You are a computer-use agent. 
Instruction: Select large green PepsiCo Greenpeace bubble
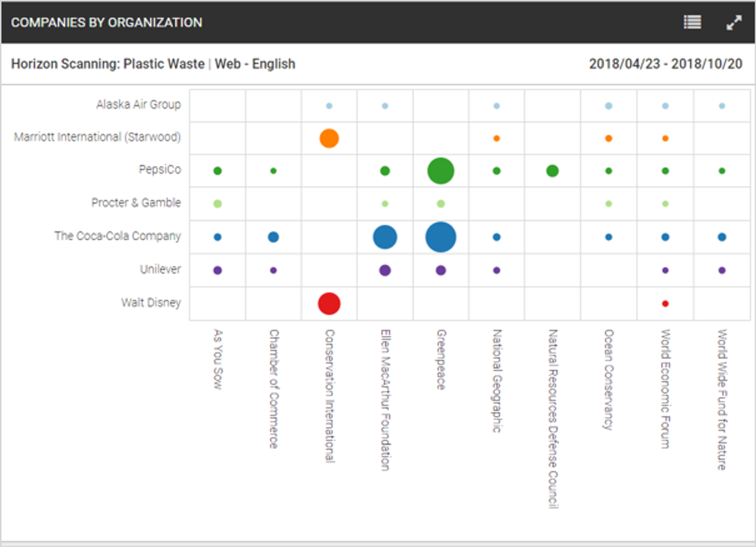pyautogui.click(x=441, y=171)
